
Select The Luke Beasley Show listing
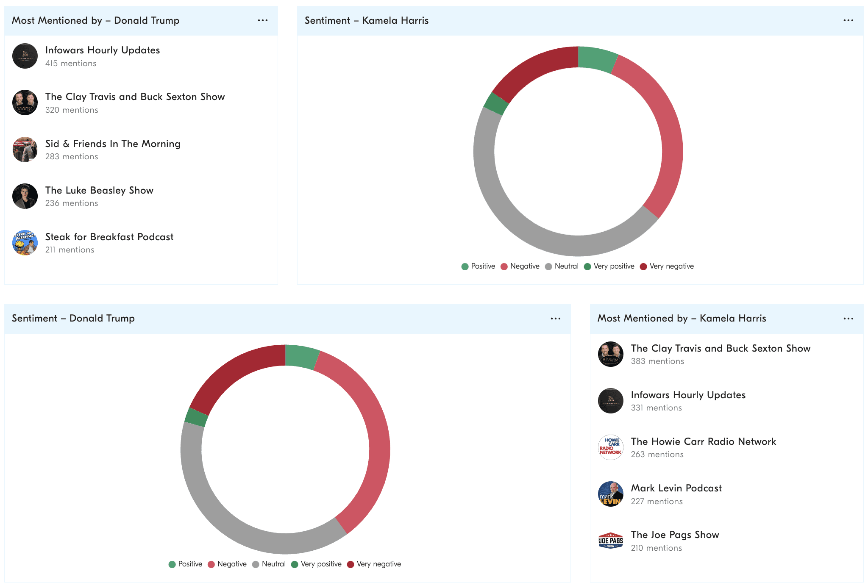coord(99,190)
